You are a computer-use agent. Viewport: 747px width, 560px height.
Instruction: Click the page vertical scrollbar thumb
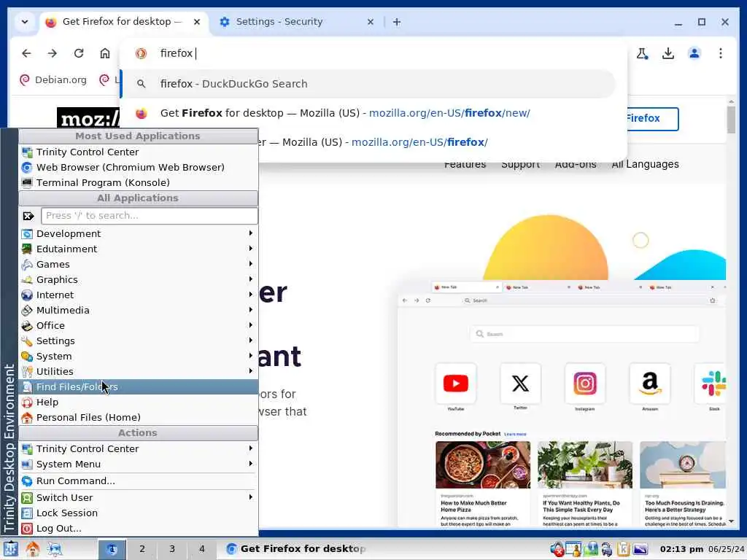point(731,120)
